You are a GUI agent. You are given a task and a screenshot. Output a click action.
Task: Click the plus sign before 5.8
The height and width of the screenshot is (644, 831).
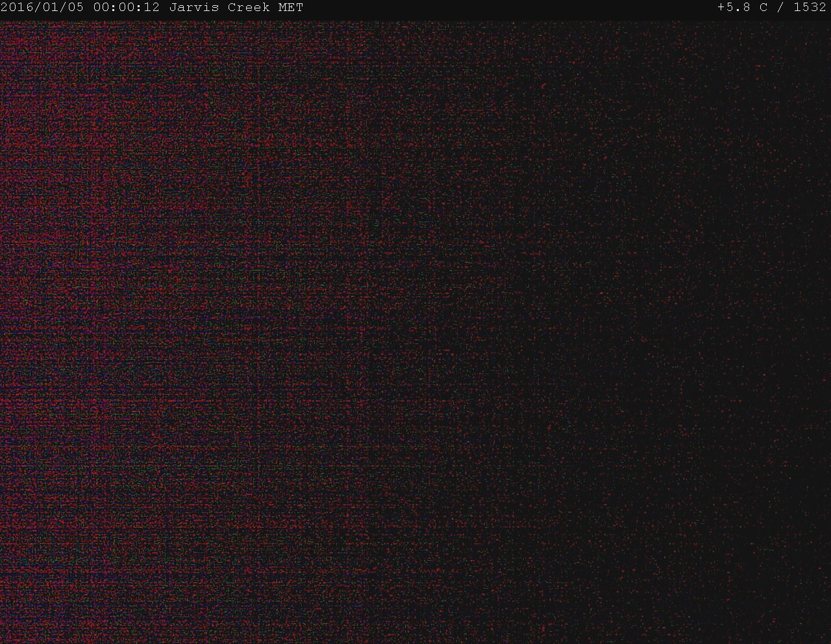[x=721, y=8]
